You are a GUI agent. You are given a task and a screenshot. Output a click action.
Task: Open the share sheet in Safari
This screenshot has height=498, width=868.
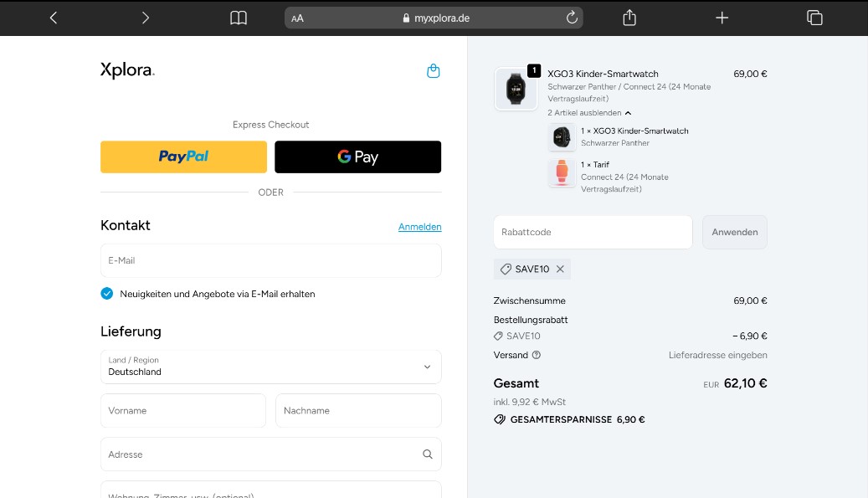[x=629, y=17]
